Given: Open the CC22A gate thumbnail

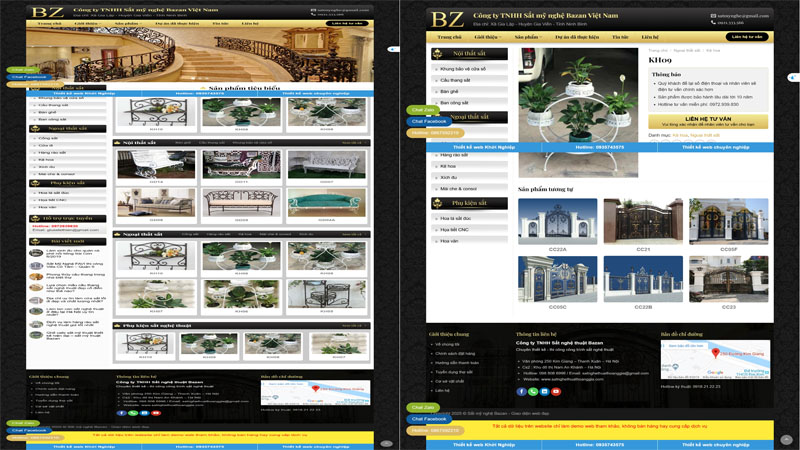Looking at the screenshot, I should click(557, 221).
